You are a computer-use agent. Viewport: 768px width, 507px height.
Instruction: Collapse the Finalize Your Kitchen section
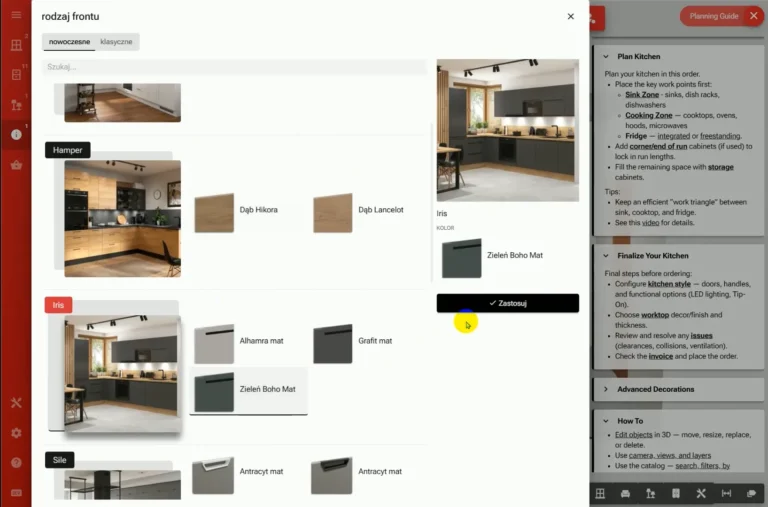(606, 256)
